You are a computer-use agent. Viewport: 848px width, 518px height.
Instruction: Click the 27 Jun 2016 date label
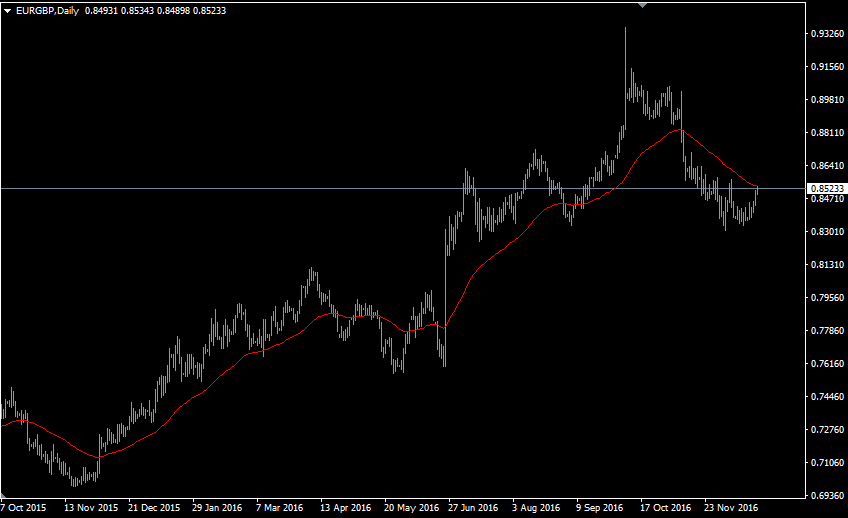pyautogui.click(x=473, y=508)
